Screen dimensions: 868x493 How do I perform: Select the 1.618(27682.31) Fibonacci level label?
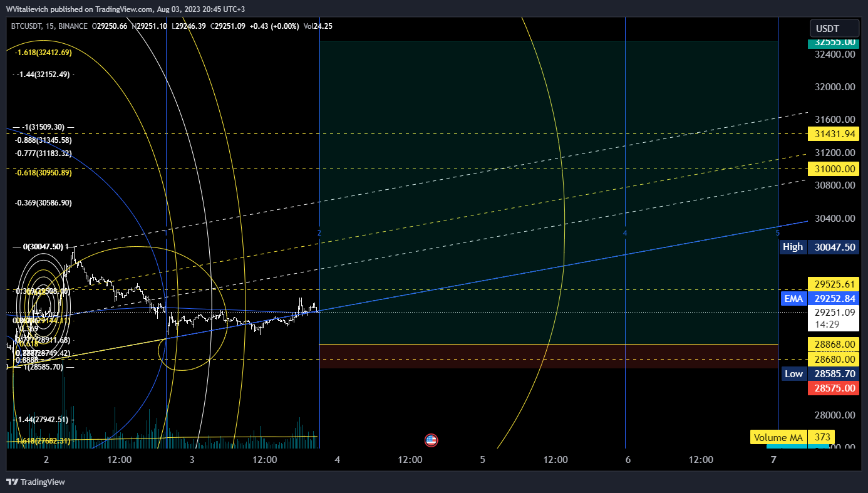pos(43,441)
